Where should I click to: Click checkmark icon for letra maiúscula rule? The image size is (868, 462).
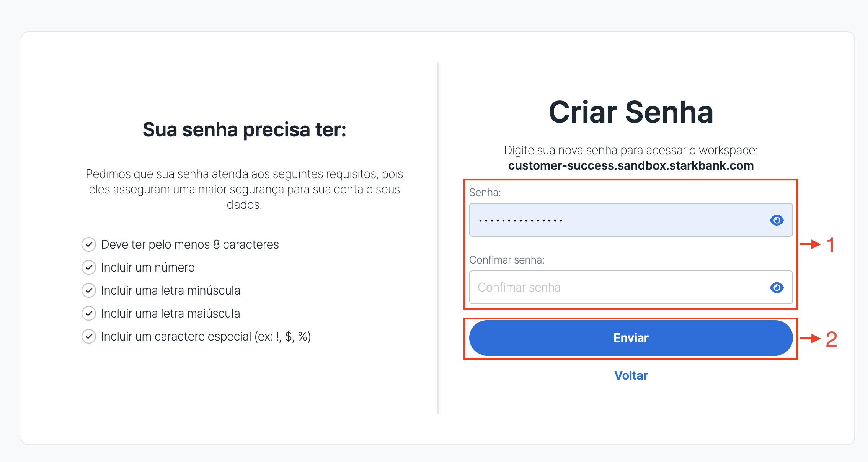(x=89, y=313)
